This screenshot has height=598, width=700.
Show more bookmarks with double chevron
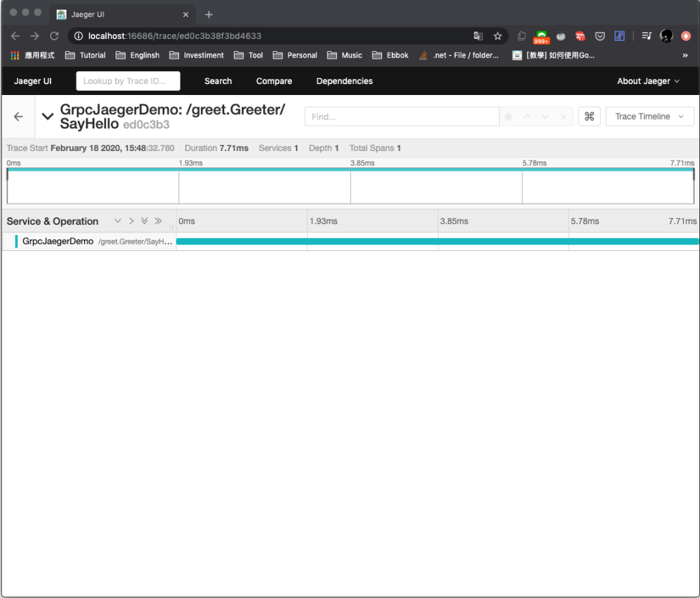pyautogui.click(x=685, y=55)
